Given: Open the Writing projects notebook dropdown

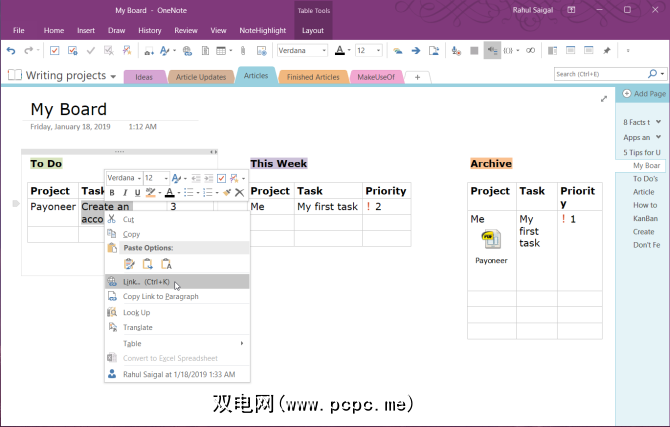Looking at the screenshot, I should (x=112, y=76).
